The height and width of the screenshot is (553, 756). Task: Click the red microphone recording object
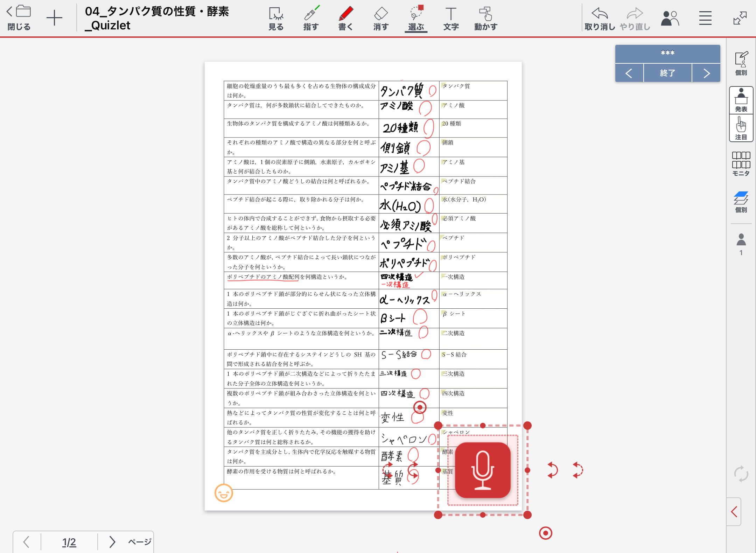483,470
